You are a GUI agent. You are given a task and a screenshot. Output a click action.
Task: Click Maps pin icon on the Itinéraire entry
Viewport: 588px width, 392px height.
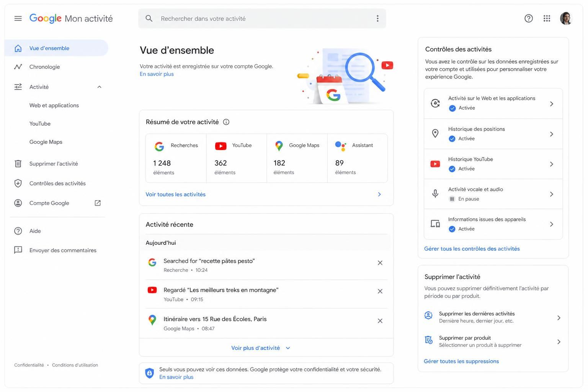point(152,320)
